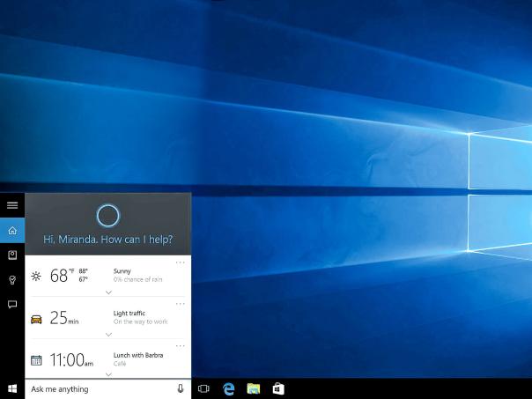Click the 0% chance of rain text
The image size is (532, 399).
click(x=137, y=279)
